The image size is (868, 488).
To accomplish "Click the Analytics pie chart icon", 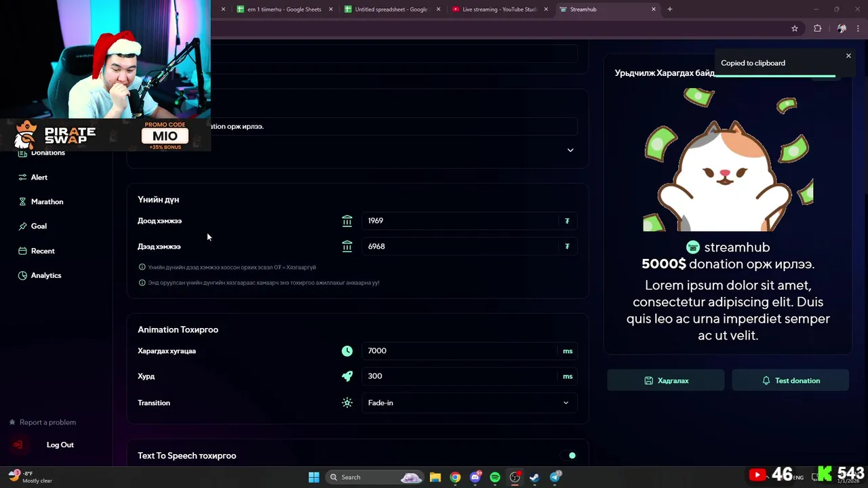I will [22, 275].
